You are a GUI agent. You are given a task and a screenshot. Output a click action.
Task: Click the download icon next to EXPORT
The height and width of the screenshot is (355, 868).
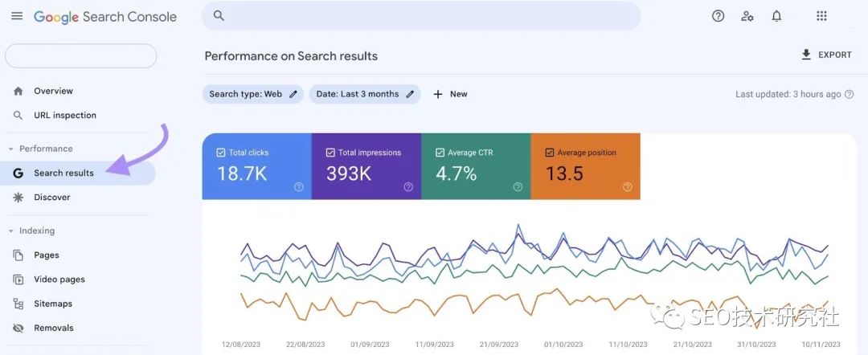click(806, 54)
